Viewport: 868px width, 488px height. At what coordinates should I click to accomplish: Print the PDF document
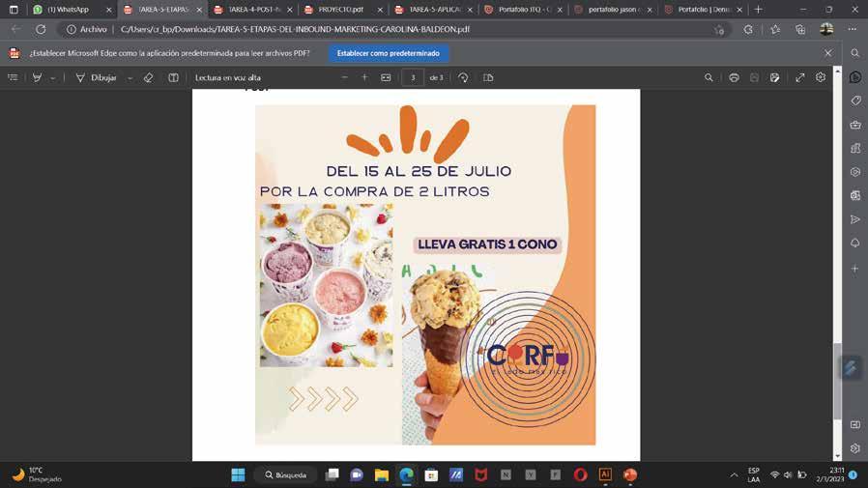point(734,78)
